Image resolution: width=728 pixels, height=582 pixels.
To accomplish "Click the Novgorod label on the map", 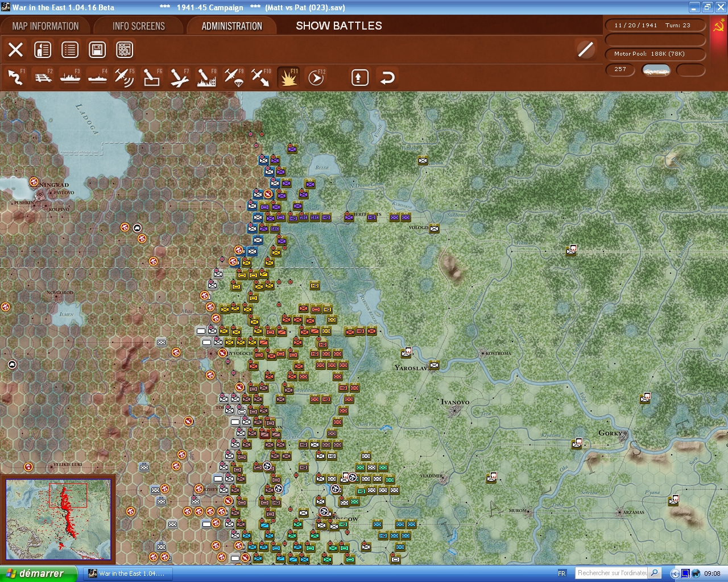I will [x=60, y=293].
